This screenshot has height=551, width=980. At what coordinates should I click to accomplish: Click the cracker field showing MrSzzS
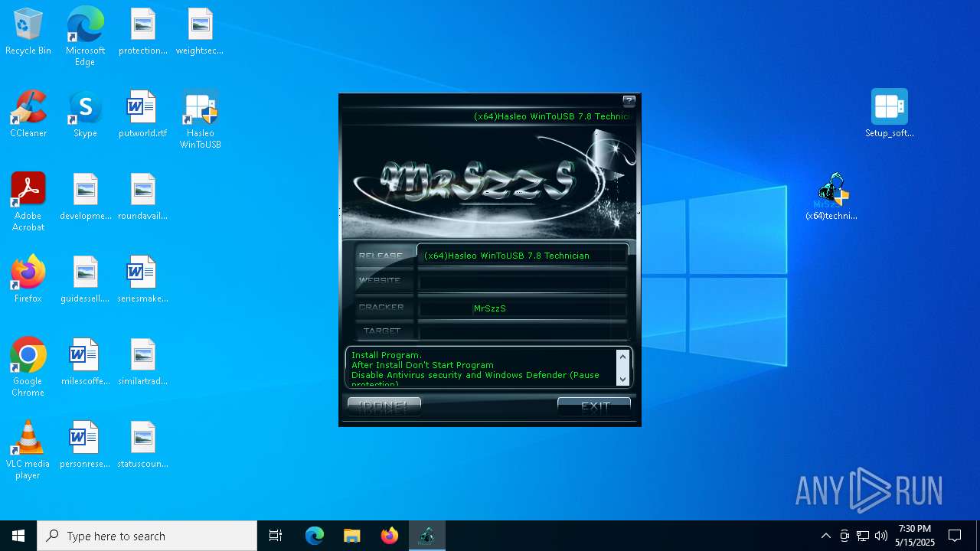tap(523, 308)
